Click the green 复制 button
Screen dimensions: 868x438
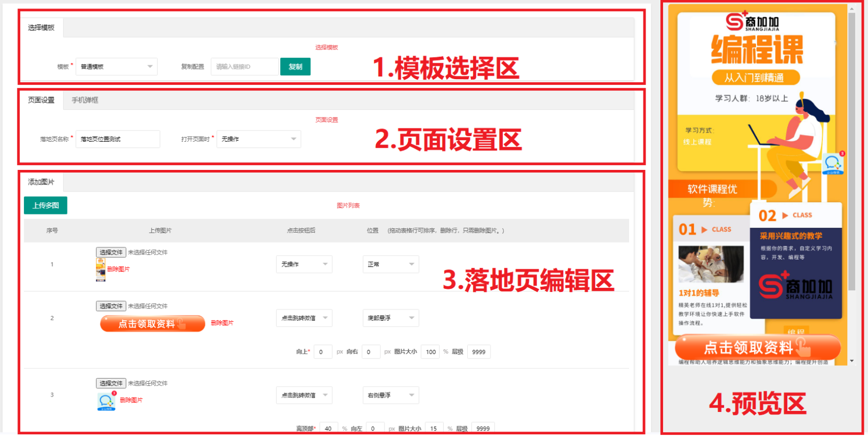coord(295,66)
